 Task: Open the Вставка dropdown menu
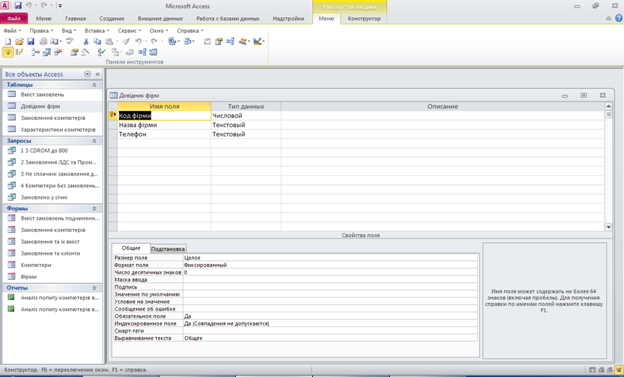pyautogui.click(x=97, y=31)
